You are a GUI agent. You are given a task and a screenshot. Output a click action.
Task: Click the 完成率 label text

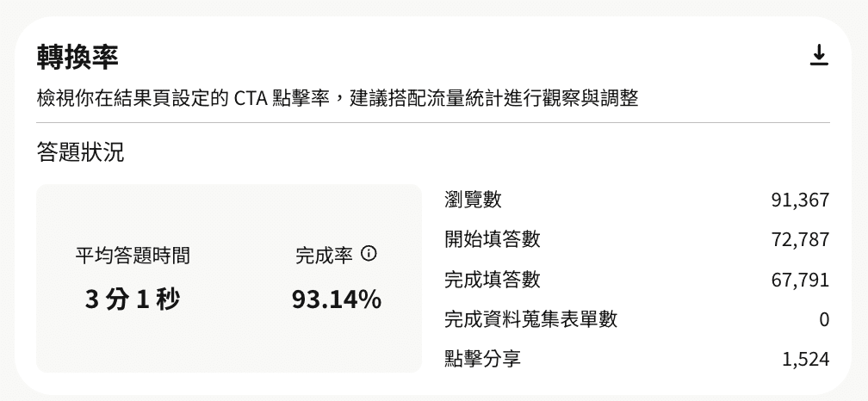pyautogui.click(x=324, y=256)
